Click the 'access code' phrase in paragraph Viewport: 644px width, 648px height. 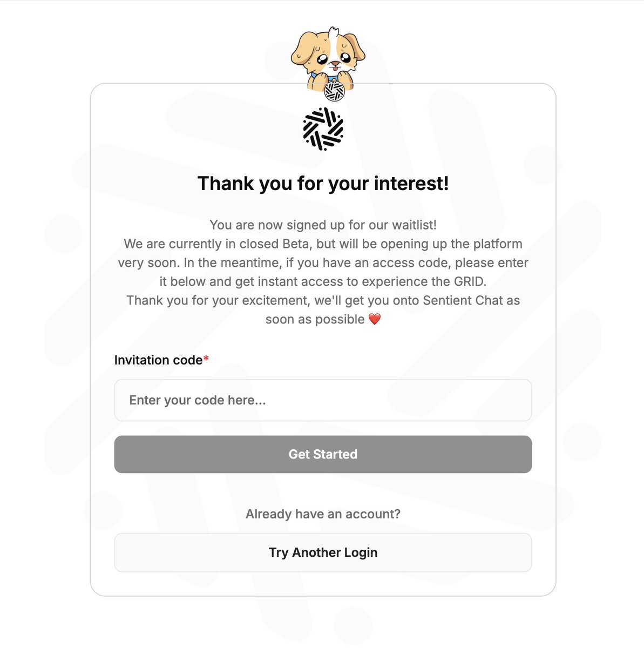[x=410, y=262]
